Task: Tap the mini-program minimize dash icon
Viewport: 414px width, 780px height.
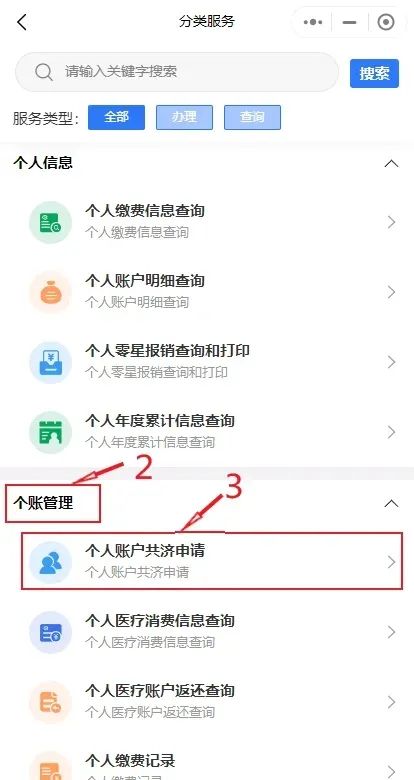Action: [x=350, y=22]
